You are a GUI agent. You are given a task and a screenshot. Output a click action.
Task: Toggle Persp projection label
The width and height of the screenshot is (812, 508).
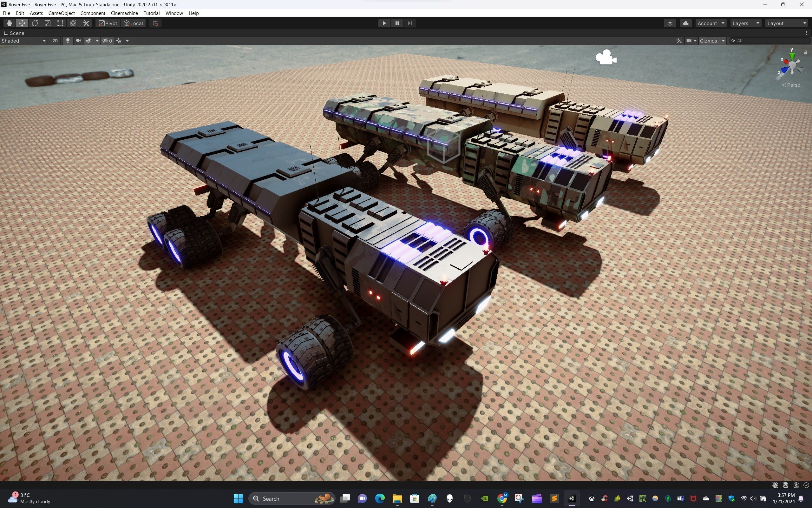tap(791, 85)
